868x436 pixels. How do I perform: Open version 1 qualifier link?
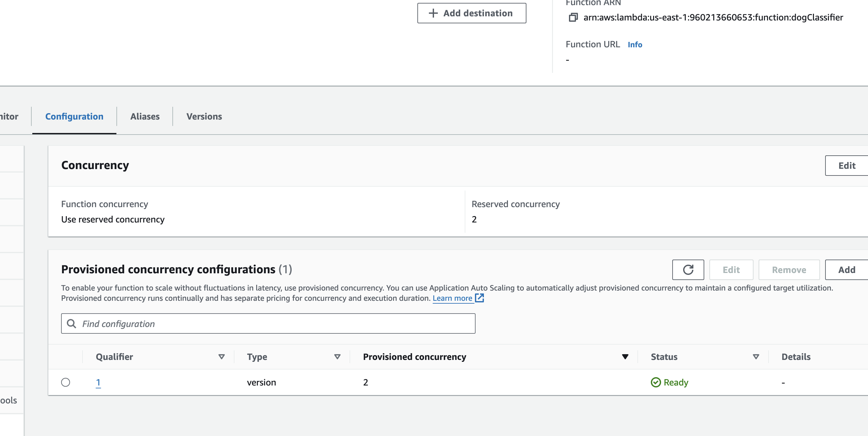tap(98, 383)
